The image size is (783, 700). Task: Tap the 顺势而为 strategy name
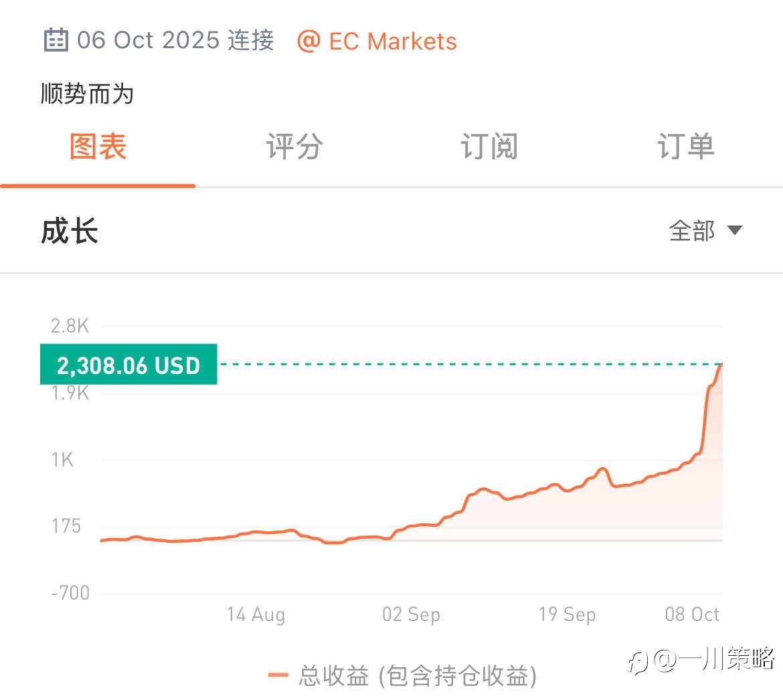(87, 94)
